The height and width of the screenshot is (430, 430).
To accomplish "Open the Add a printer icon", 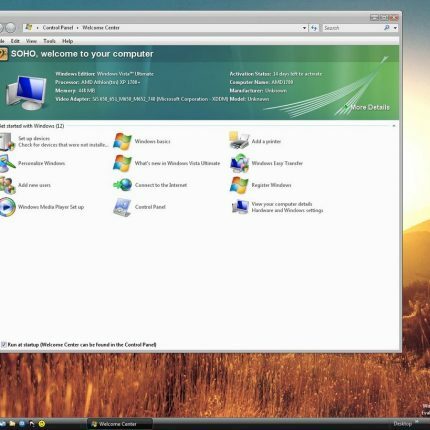I will 239,141.
